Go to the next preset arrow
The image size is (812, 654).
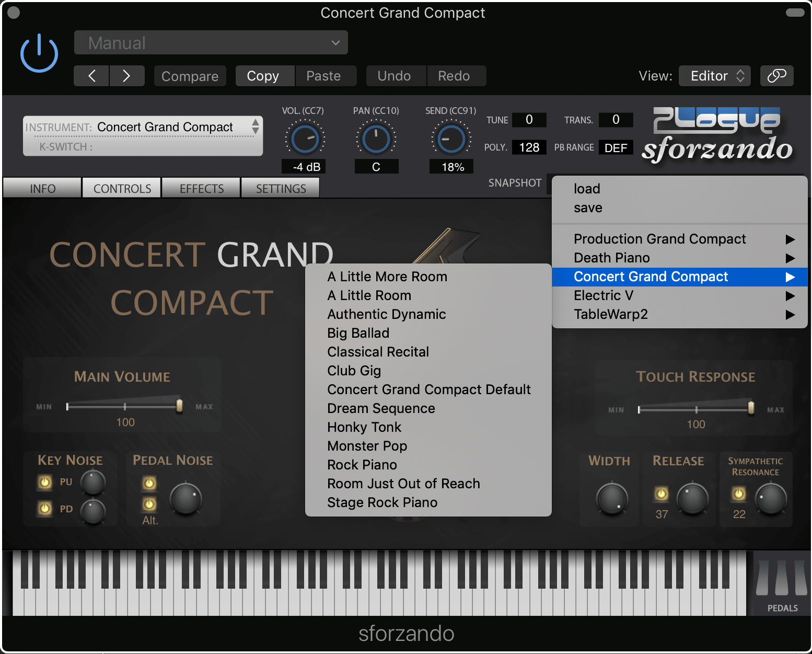coord(127,76)
